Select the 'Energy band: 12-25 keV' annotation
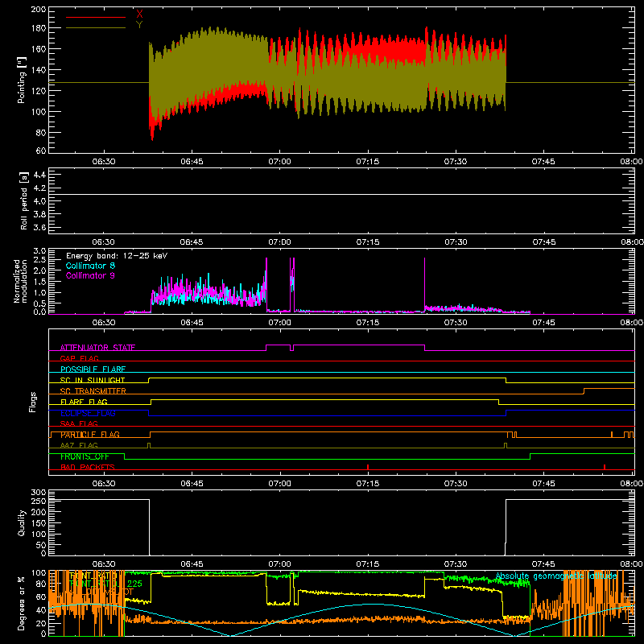The image size is (644, 644). coord(117,256)
